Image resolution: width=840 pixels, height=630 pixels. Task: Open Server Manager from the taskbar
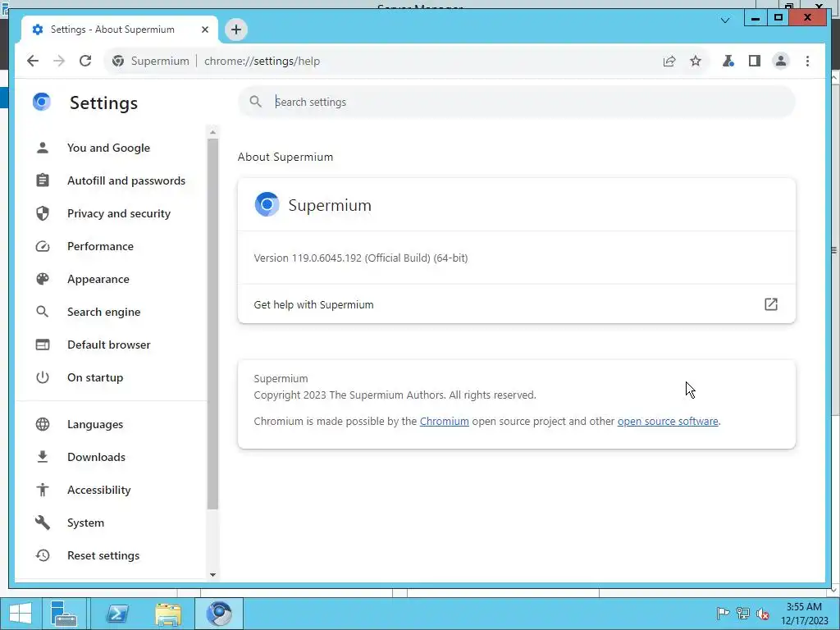(64, 614)
